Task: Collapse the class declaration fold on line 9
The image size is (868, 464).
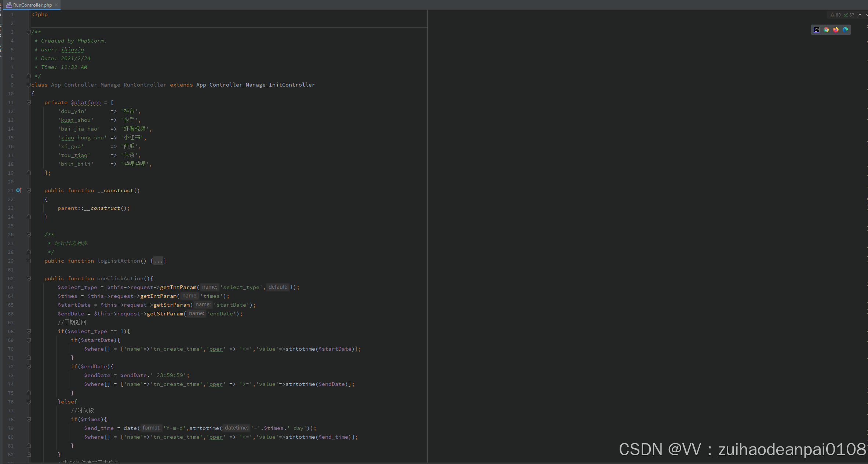Action: [x=29, y=85]
